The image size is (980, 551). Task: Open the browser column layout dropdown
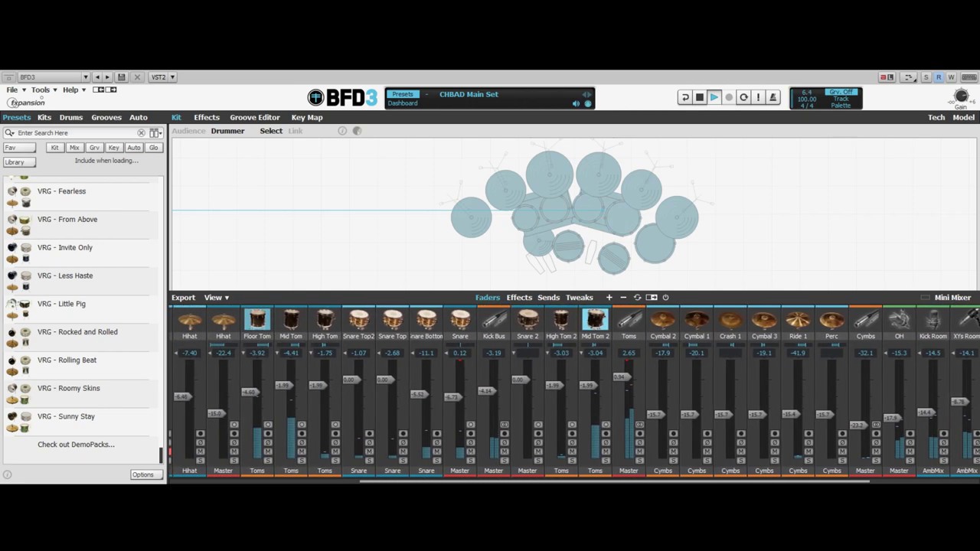tap(155, 133)
